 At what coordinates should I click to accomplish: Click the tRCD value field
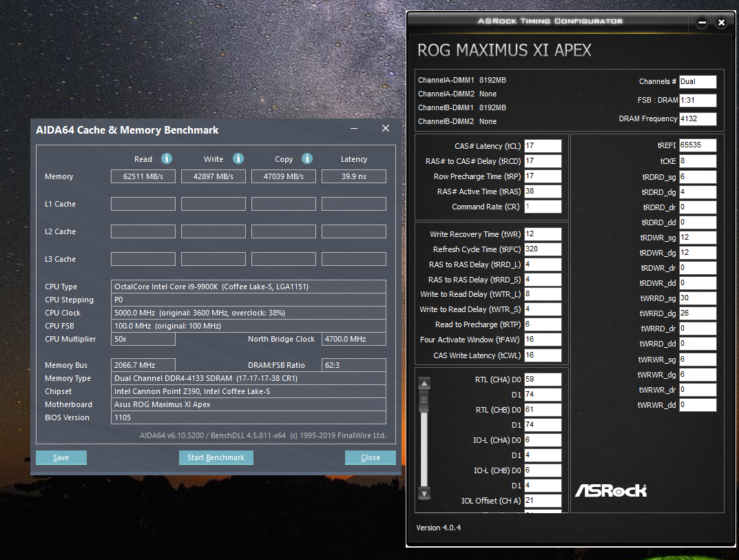click(543, 160)
